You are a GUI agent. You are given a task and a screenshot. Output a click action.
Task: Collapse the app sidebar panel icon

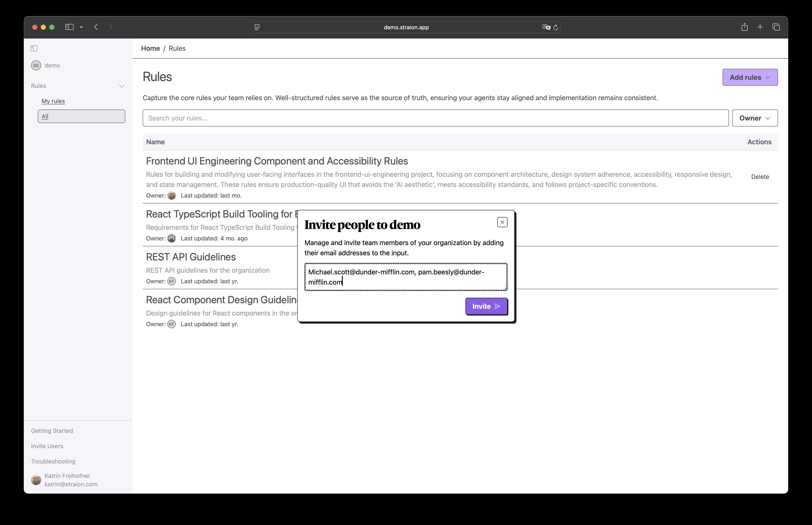point(34,48)
